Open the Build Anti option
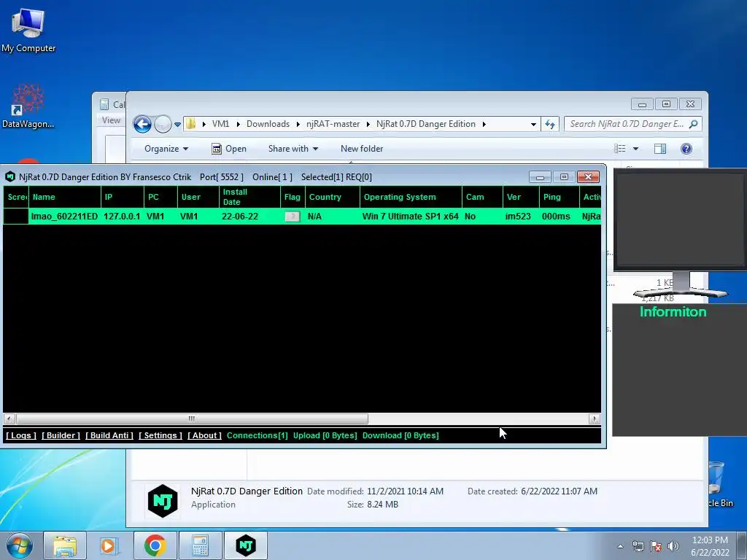Screen dimensions: 747x560 (109, 435)
